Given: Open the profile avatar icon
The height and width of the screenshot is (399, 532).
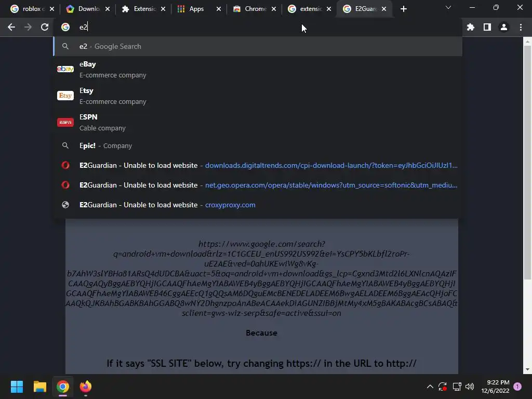Looking at the screenshot, I should (x=504, y=27).
